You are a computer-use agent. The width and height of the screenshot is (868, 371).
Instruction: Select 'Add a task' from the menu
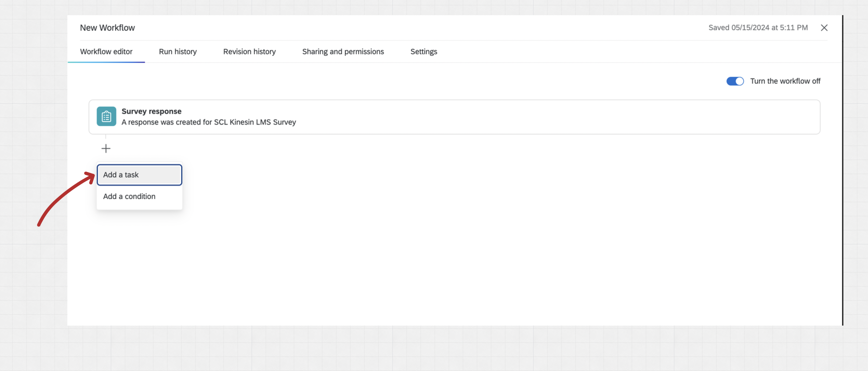139,175
